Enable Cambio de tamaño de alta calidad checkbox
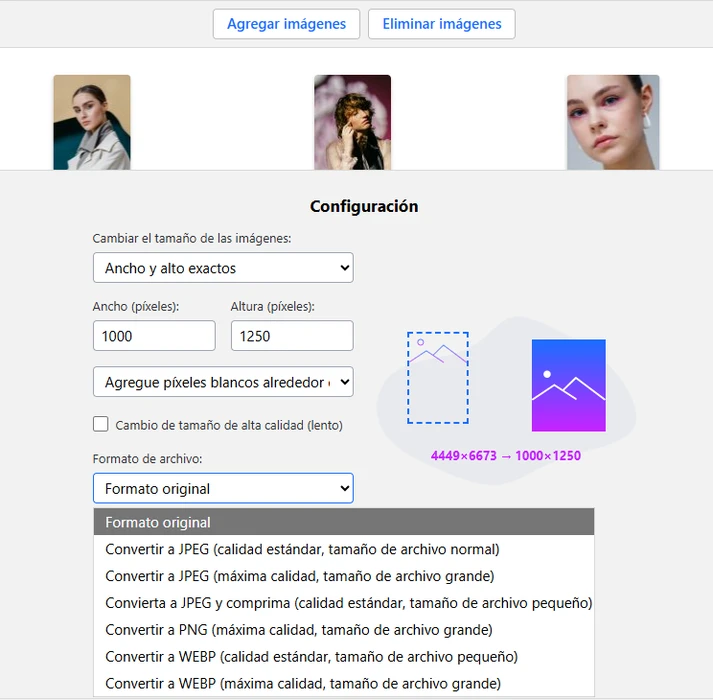The width and height of the screenshot is (713, 700). click(x=100, y=424)
